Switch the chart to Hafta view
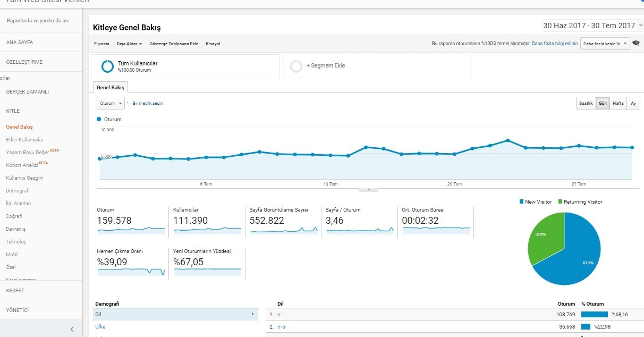 click(618, 103)
